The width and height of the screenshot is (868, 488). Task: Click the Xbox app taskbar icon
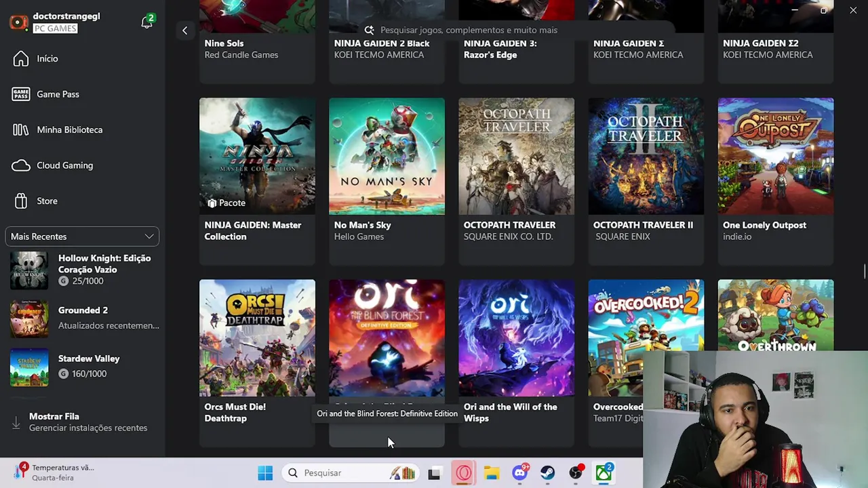[604, 472]
